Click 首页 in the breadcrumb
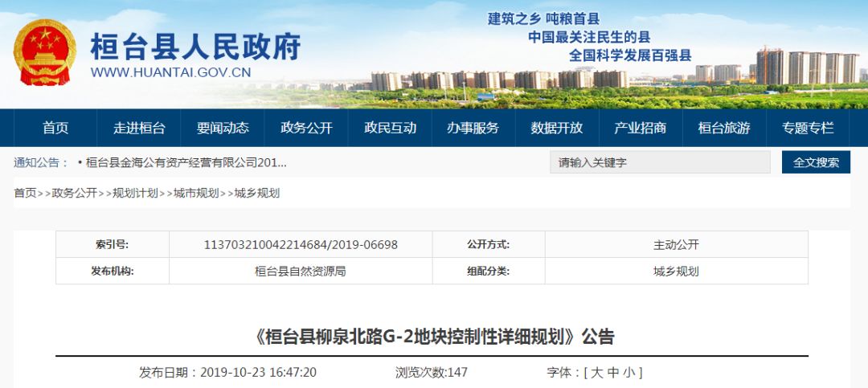This screenshot has width=868, height=388. tap(25, 193)
